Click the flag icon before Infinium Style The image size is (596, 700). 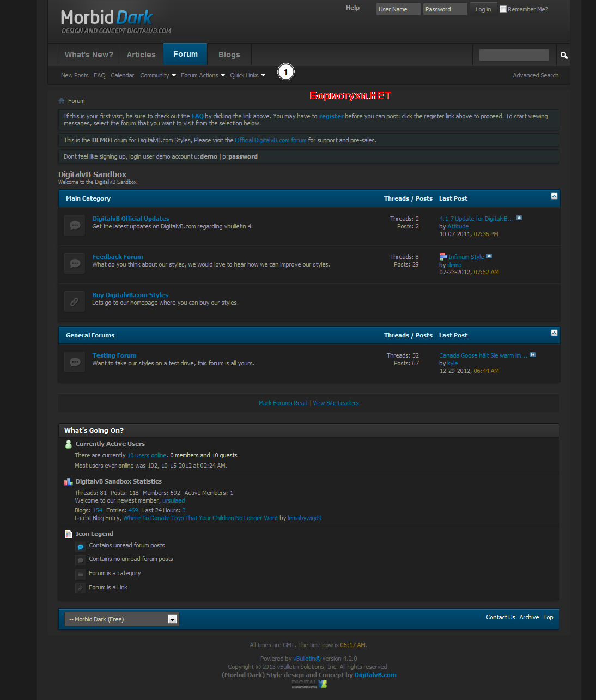(x=443, y=257)
